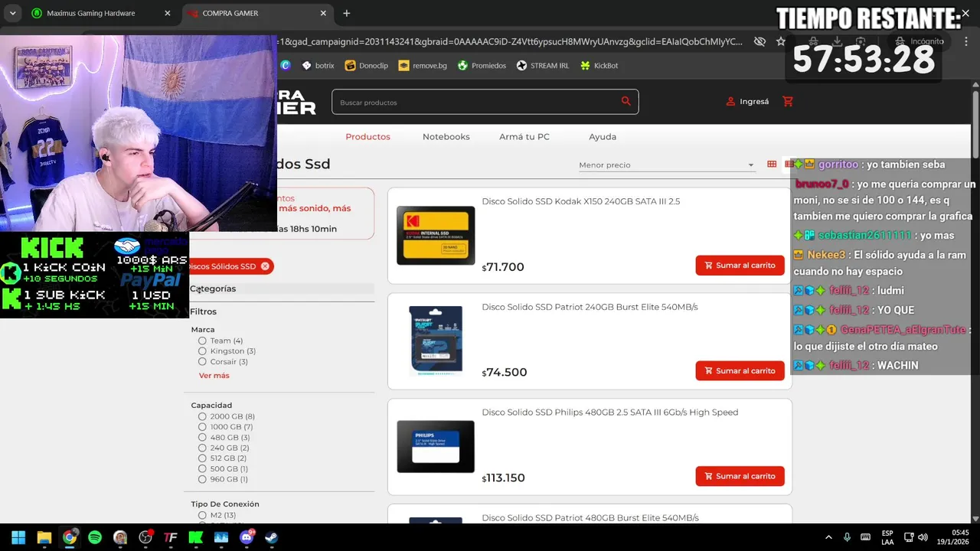Open the STREAM IRL bookmark

click(x=543, y=66)
